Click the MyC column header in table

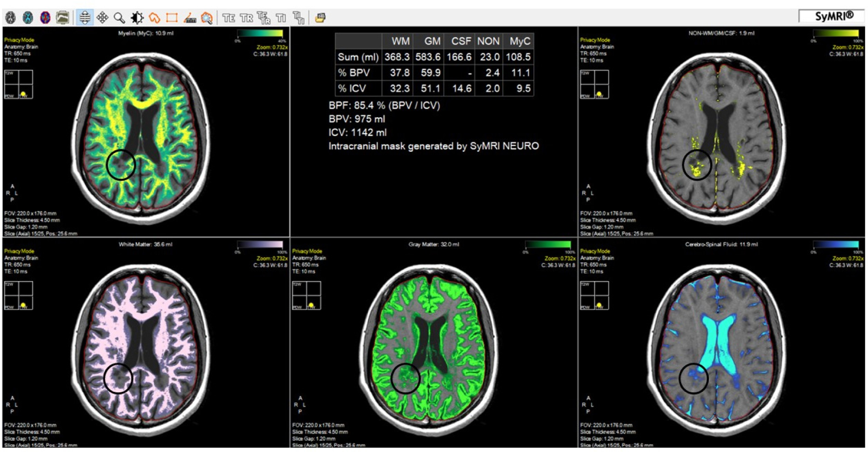(x=519, y=42)
